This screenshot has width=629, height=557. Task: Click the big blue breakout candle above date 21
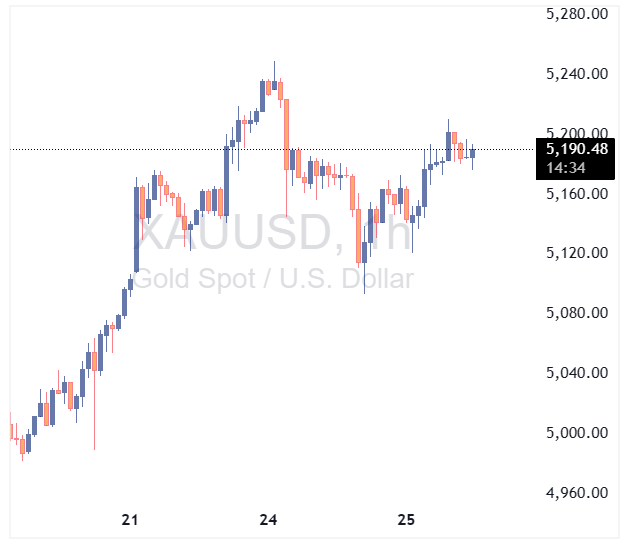click(137, 228)
